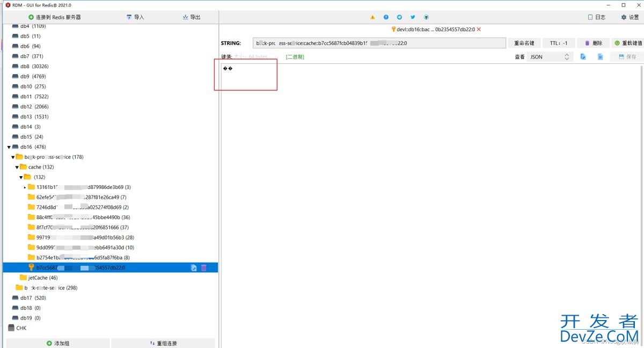Click 连接到 Redis 服务器 button
644x348 pixels.
pyautogui.click(x=55, y=17)
